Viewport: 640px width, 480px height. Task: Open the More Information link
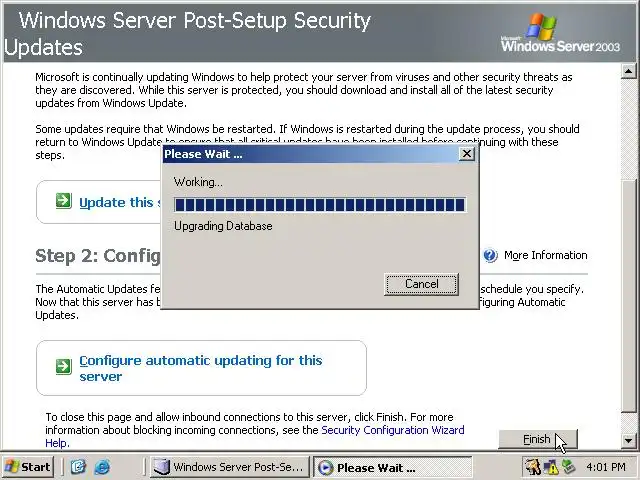pyautogui.click(x=545, y=255)
